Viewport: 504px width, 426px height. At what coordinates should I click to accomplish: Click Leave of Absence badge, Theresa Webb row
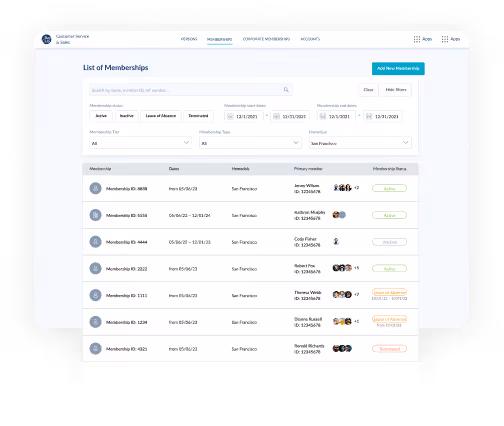tap(389, 292)
